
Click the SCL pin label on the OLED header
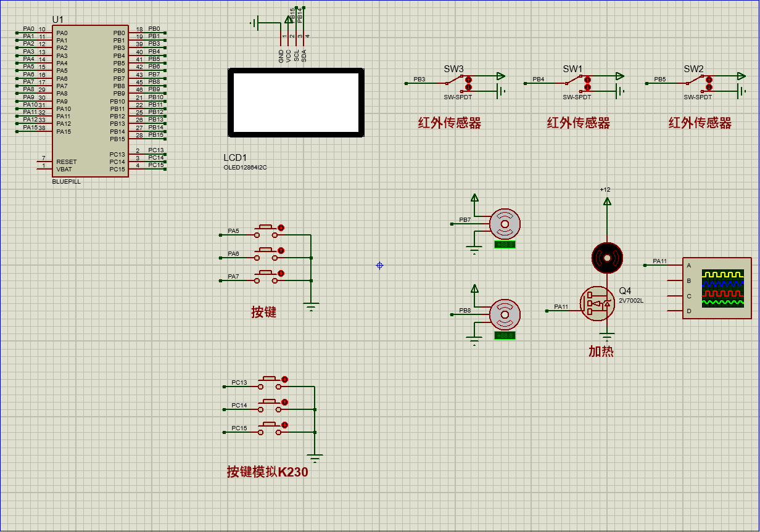(296, 55)
